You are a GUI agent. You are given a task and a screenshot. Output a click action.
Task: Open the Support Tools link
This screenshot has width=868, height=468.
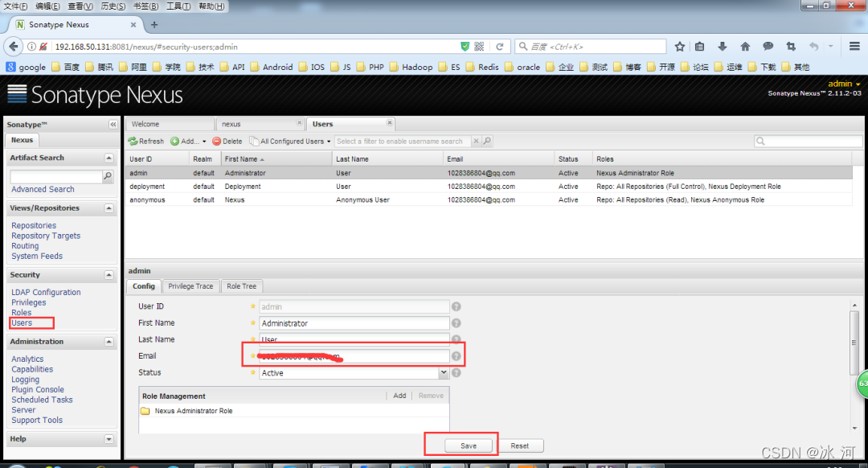click(37, 421)
